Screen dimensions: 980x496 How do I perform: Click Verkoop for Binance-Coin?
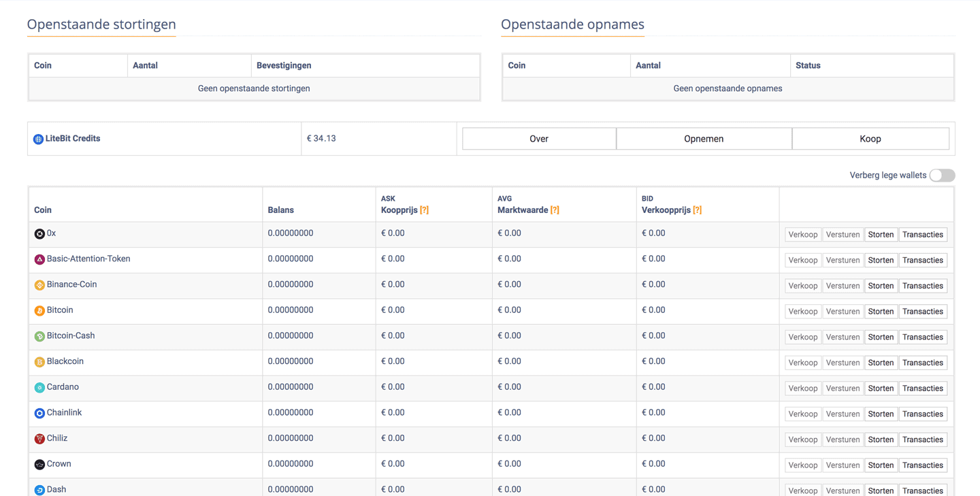pos(803,286)
